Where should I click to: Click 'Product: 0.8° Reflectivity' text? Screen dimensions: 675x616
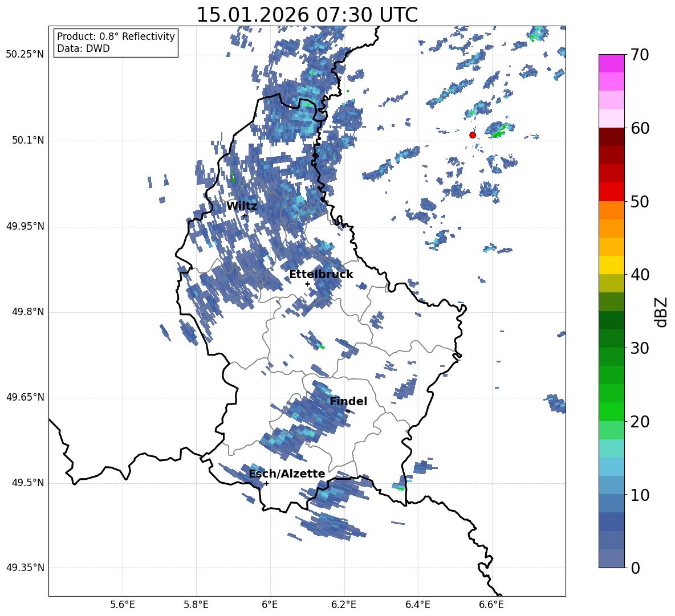(x=116, y=36)
